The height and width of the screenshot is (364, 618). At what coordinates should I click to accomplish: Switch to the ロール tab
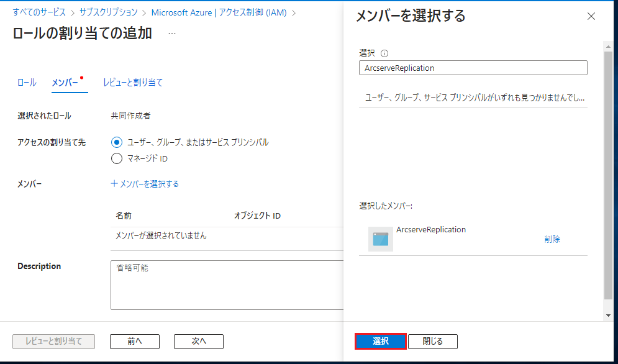27,83
